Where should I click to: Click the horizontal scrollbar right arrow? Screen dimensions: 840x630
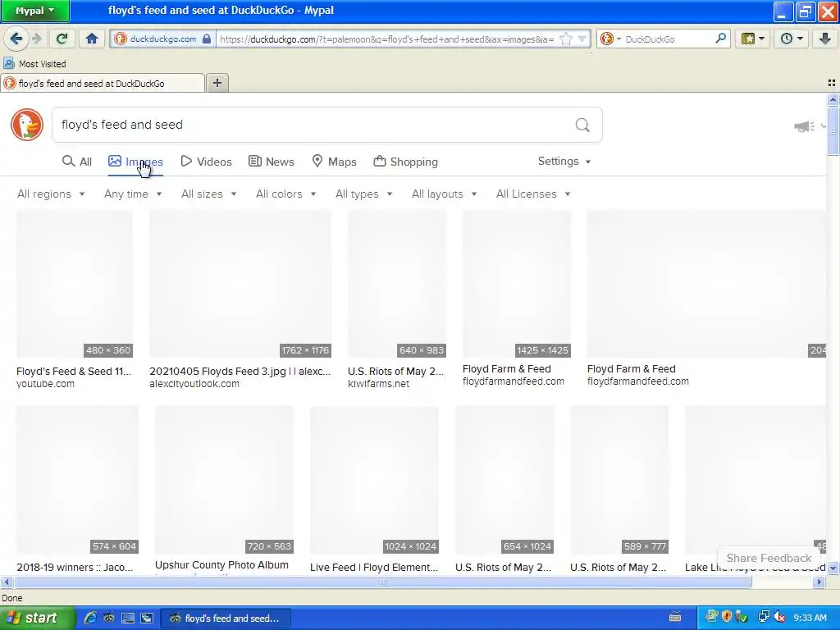(819, 582)
